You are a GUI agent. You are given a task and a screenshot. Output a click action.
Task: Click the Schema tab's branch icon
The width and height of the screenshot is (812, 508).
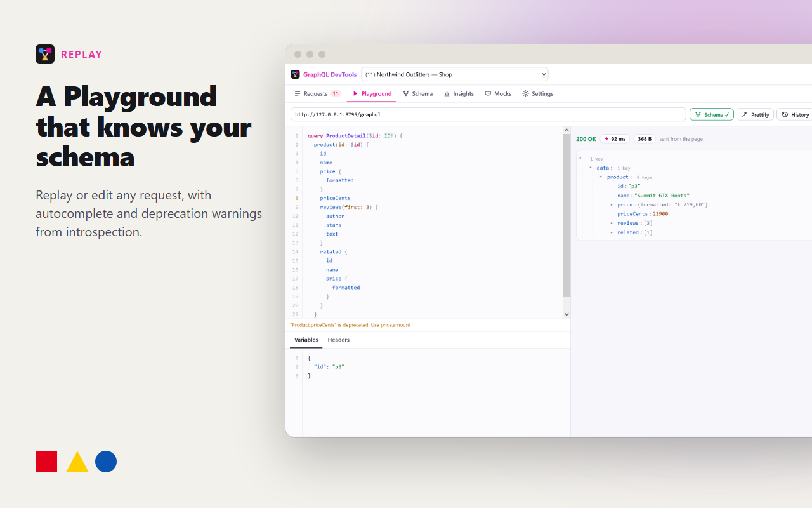(406, 94)
